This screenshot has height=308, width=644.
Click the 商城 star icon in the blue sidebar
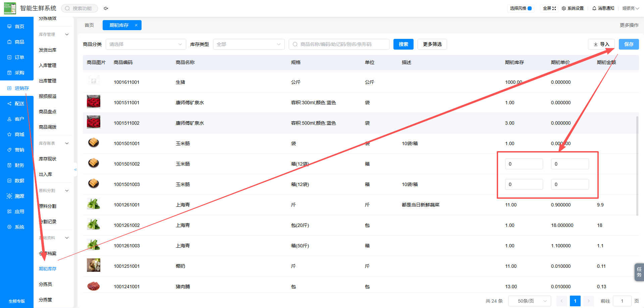[x=9, y=134]
